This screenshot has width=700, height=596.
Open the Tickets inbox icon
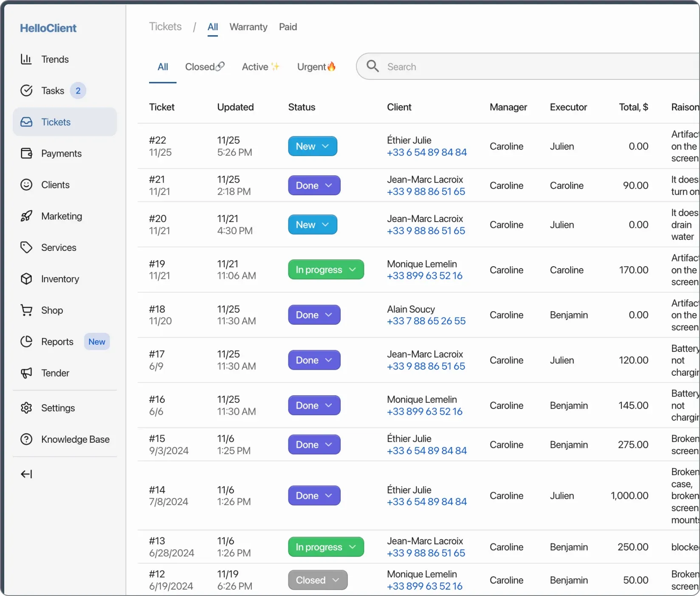pos(26,122)
